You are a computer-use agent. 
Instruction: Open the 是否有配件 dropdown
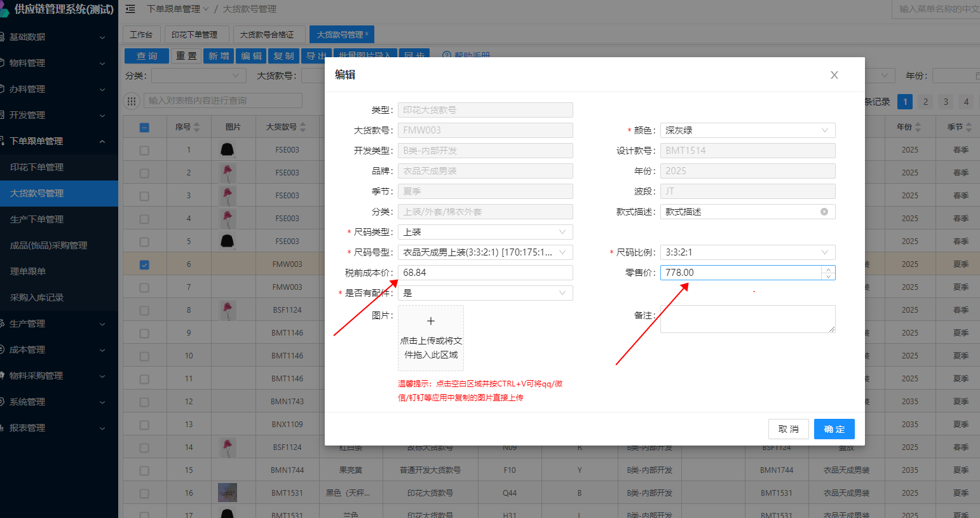(485, 293)
